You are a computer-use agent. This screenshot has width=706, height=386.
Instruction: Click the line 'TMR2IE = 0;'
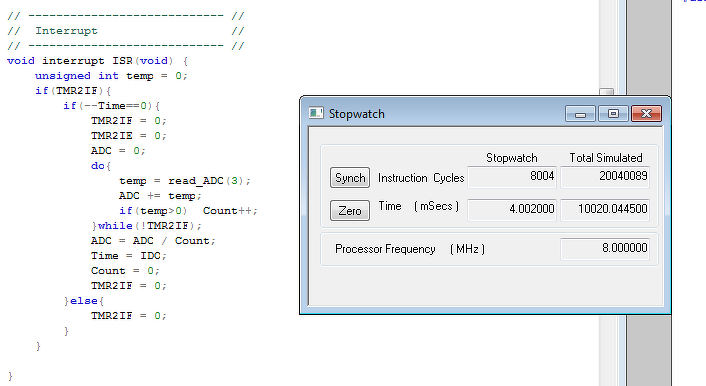point(129,136)
